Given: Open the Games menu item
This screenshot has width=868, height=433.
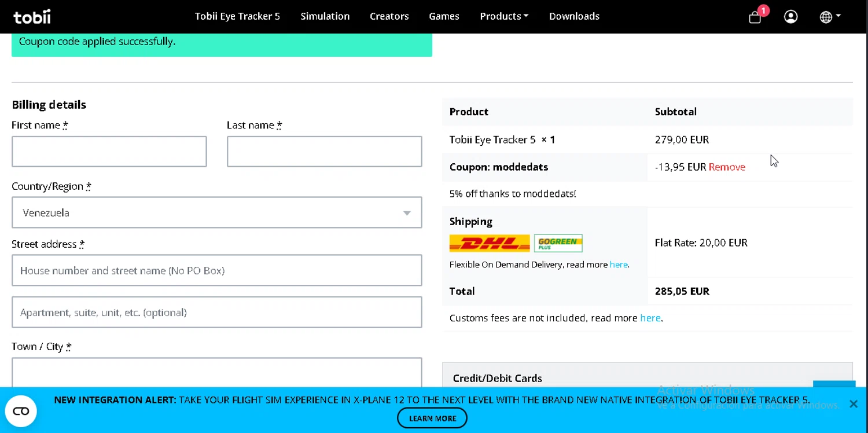Looking at the screenshot, I should pos(444,16).
